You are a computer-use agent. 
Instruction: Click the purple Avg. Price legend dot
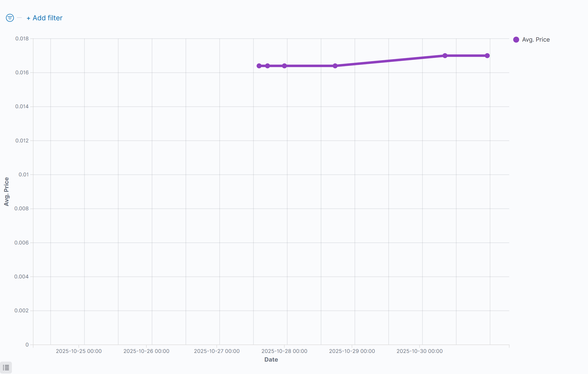(516, 40)
